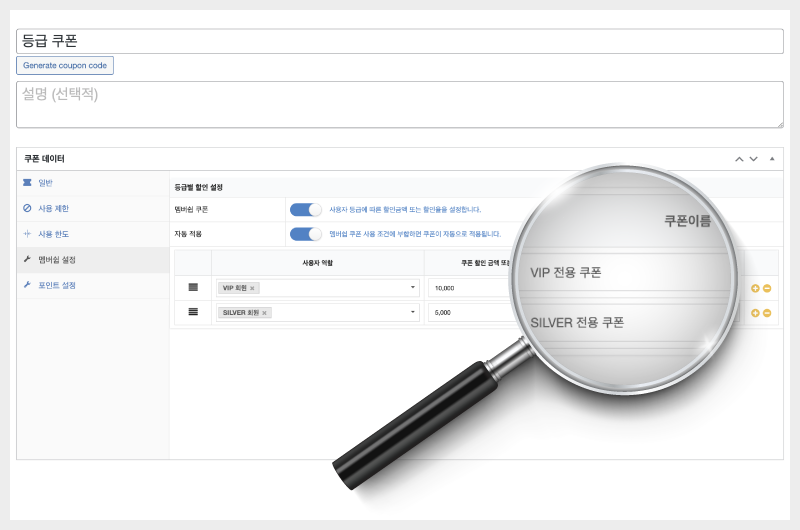800x530 pixels.
Task: Click the 설명 (선택적) description text area
Action: click(399, 105)
